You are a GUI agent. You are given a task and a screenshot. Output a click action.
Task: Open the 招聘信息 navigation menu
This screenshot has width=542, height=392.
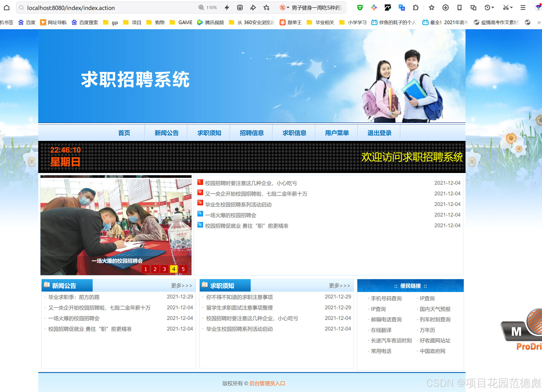click(251, 133)
